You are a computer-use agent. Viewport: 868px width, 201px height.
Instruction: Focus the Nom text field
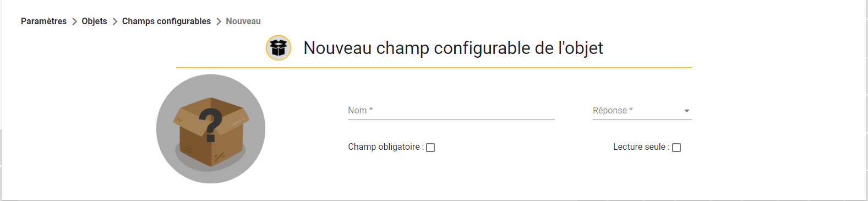coord(451,111)
